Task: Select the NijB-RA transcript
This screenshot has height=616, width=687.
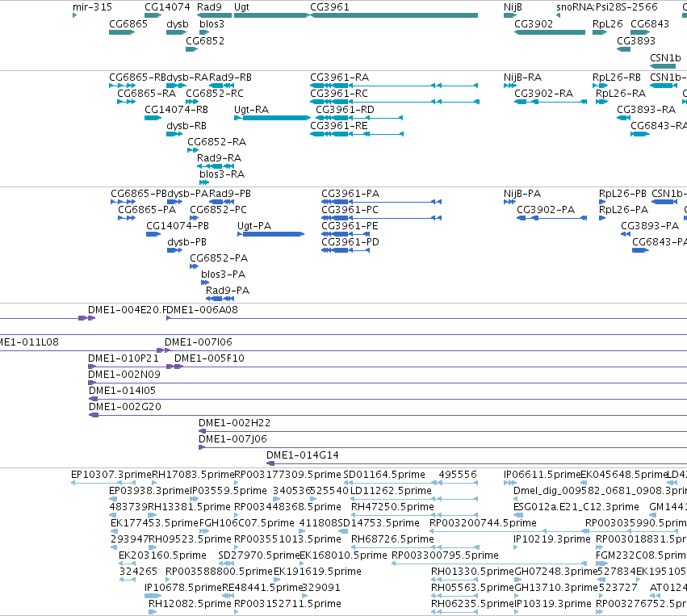Action: coord(510,86)
